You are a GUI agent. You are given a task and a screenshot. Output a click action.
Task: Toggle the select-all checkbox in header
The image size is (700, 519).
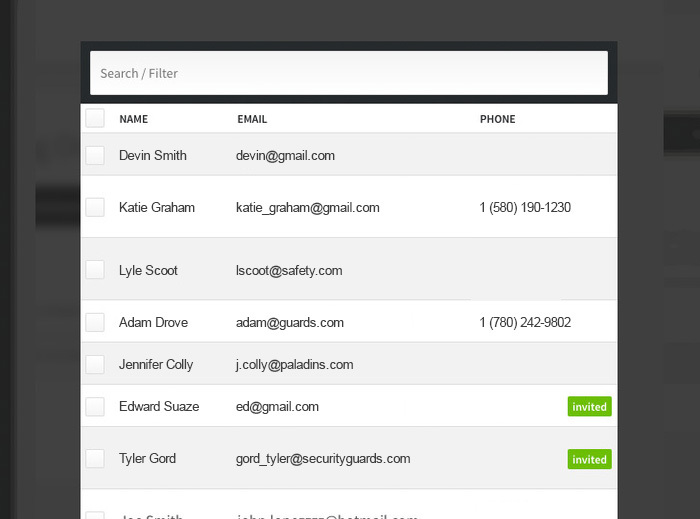pos(95,118)
